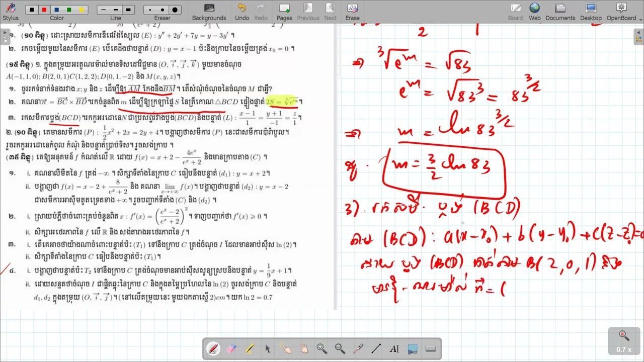Open the Documents view
644x362 pixels.
(560, 12)
